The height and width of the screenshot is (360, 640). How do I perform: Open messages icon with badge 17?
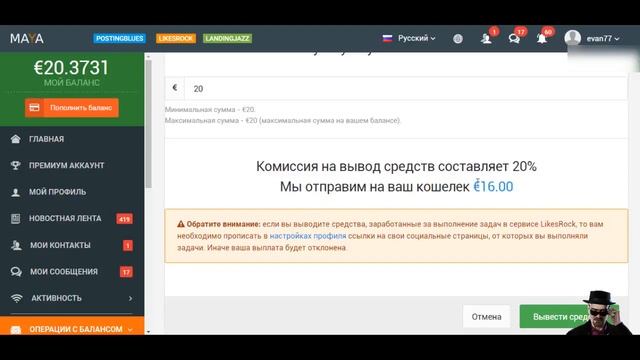[514, 39]
